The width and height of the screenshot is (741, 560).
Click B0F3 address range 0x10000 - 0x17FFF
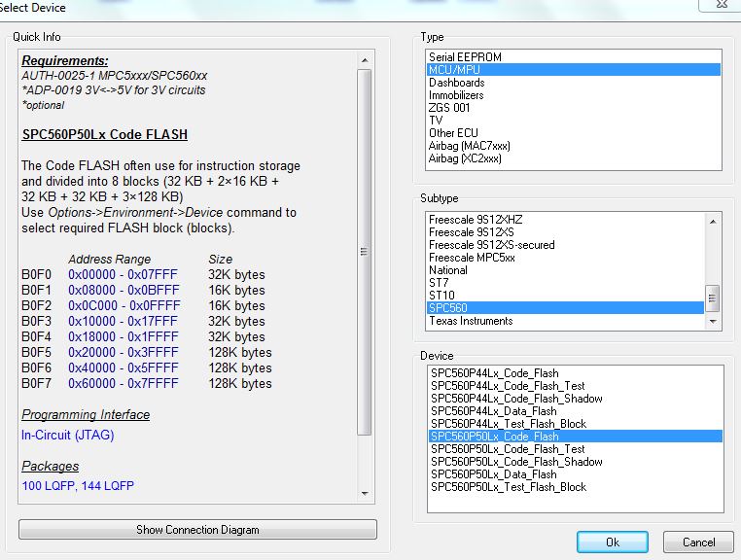pos(123,322)
